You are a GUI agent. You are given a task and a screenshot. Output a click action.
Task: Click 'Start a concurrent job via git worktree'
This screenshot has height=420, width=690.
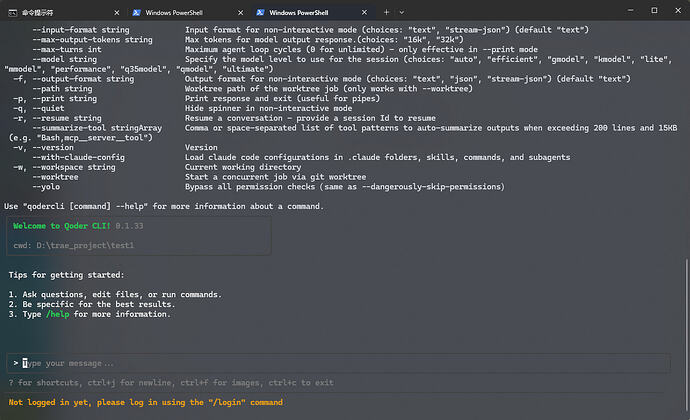pyautogui.click(x=275, y=177)
